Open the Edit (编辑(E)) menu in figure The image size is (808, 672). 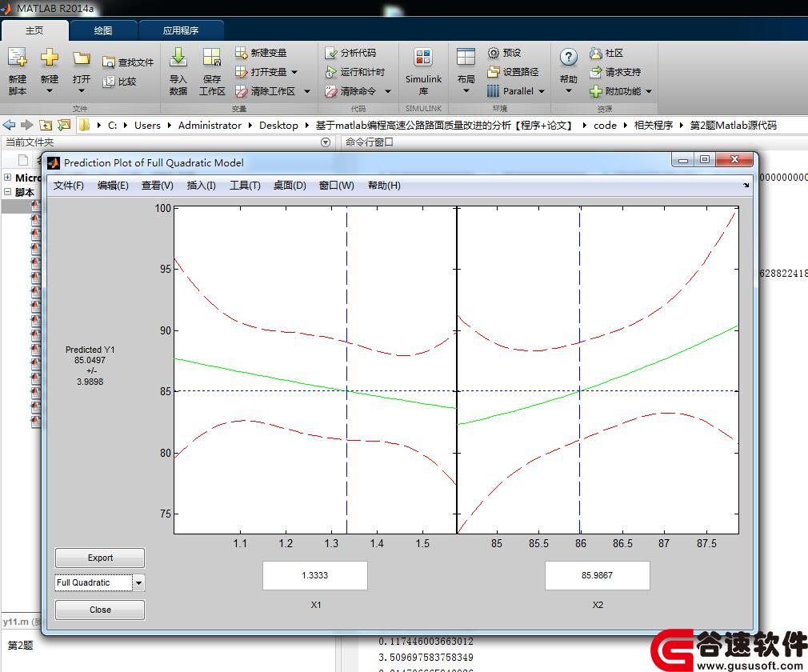(x=113, y=186)
